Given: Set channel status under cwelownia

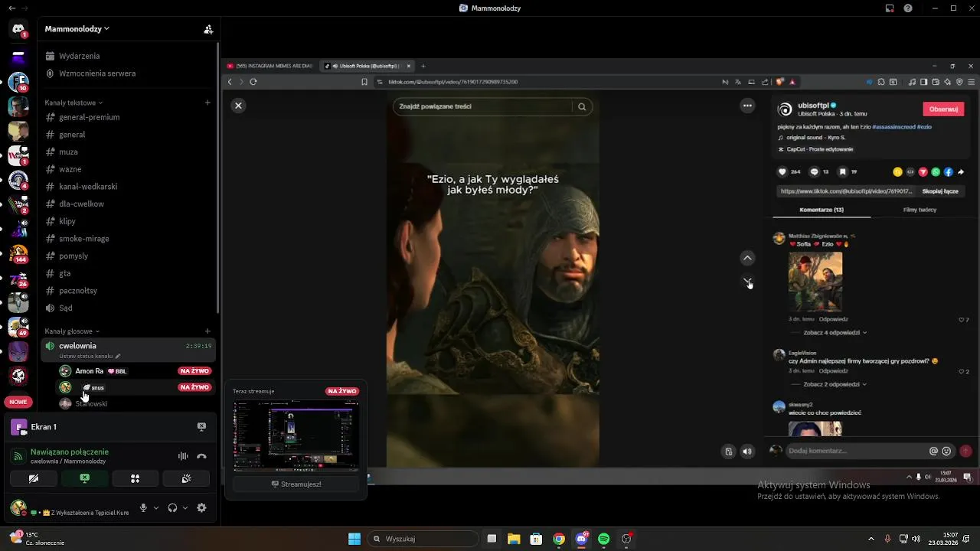Looking at the screenshot, I should [x=90, y=357].
